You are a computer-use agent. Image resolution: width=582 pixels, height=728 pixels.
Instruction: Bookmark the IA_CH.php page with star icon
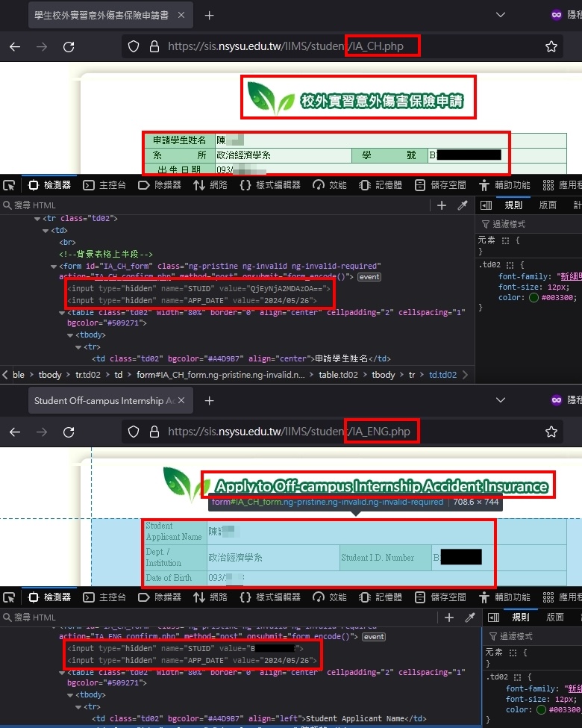tap(551, 46)
